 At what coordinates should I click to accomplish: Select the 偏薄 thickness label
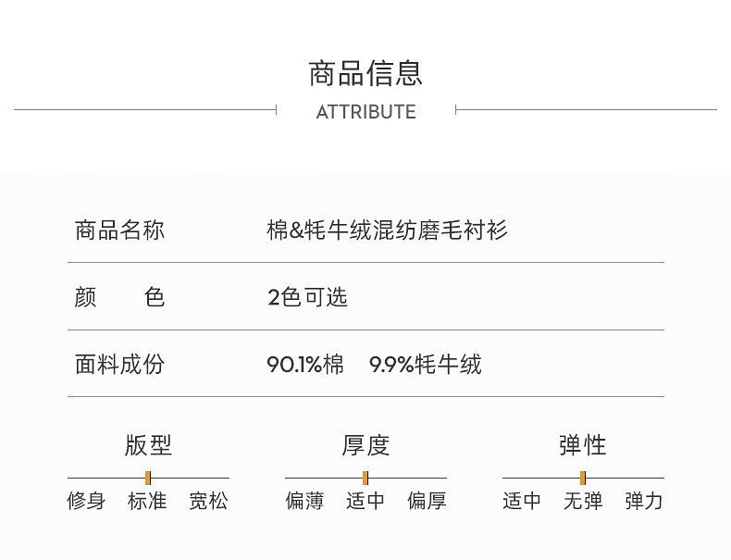click(304, 502)
